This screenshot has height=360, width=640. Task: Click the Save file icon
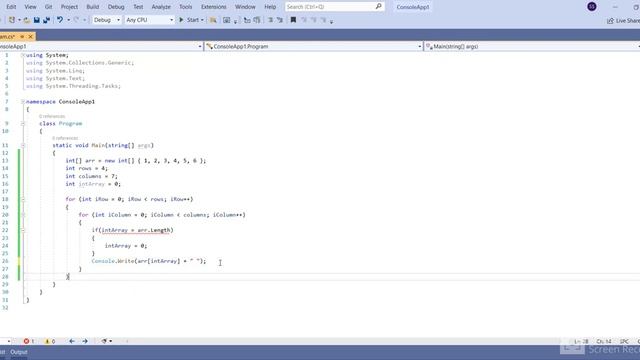tap(37, 20)
